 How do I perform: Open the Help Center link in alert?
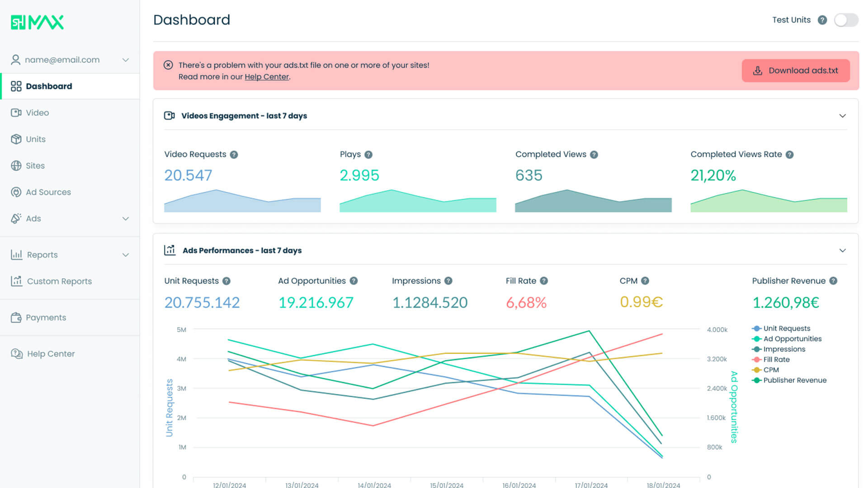click(x=266, y=77)
